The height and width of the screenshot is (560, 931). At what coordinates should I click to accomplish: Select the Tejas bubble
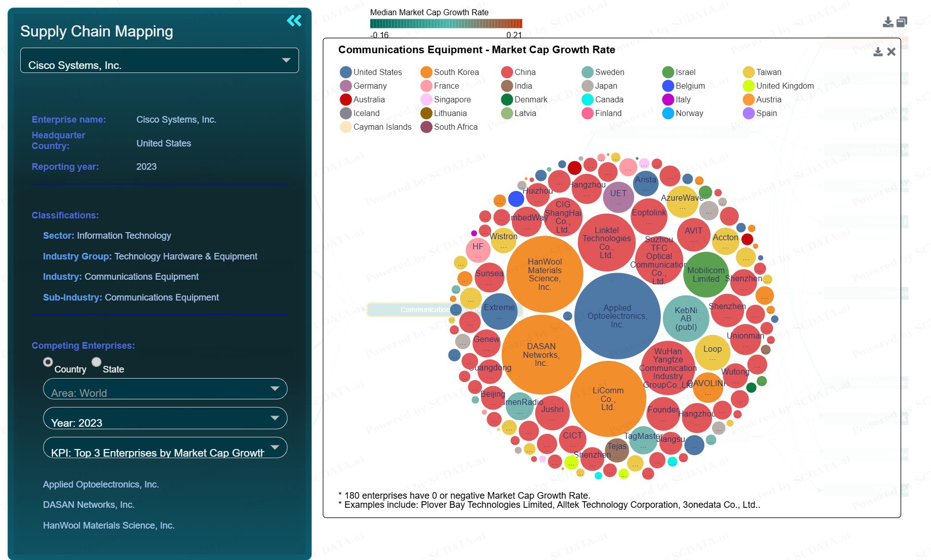click(617, 450)
